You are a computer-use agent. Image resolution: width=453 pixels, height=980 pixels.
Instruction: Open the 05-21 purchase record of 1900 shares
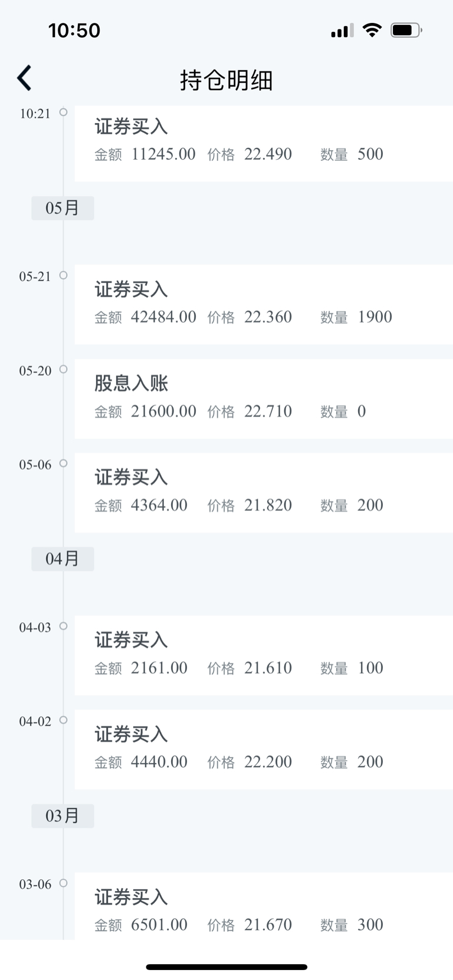click(x=264, y=305)
